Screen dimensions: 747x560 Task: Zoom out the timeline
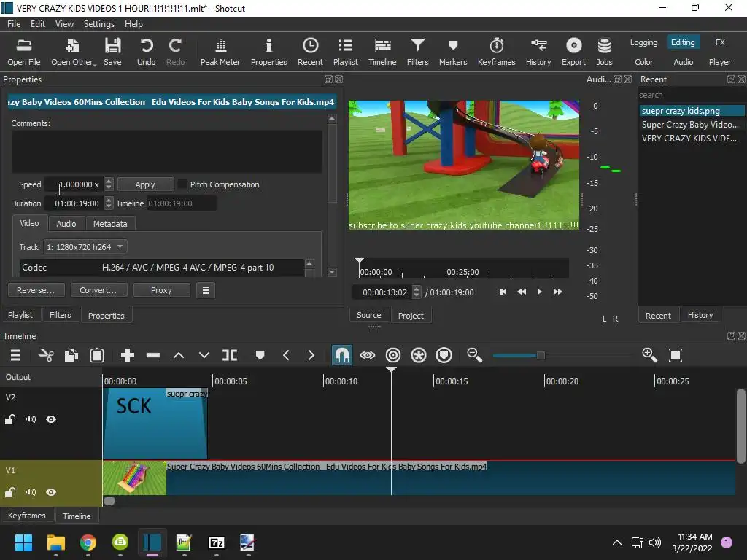474,355
